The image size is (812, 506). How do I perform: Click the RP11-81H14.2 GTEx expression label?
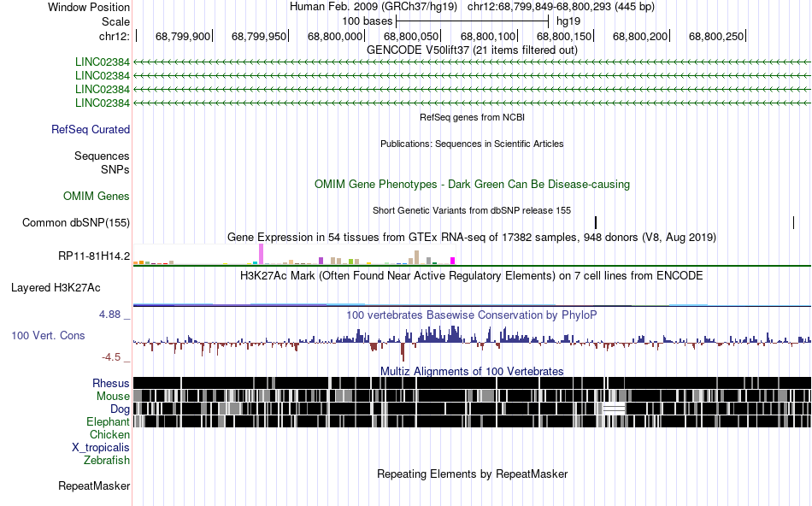[94, 256]
